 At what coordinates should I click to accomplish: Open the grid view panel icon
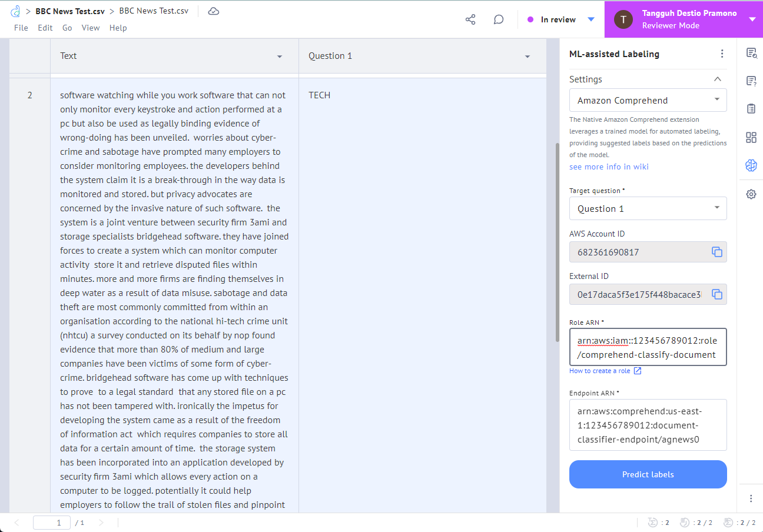(751, 137)
